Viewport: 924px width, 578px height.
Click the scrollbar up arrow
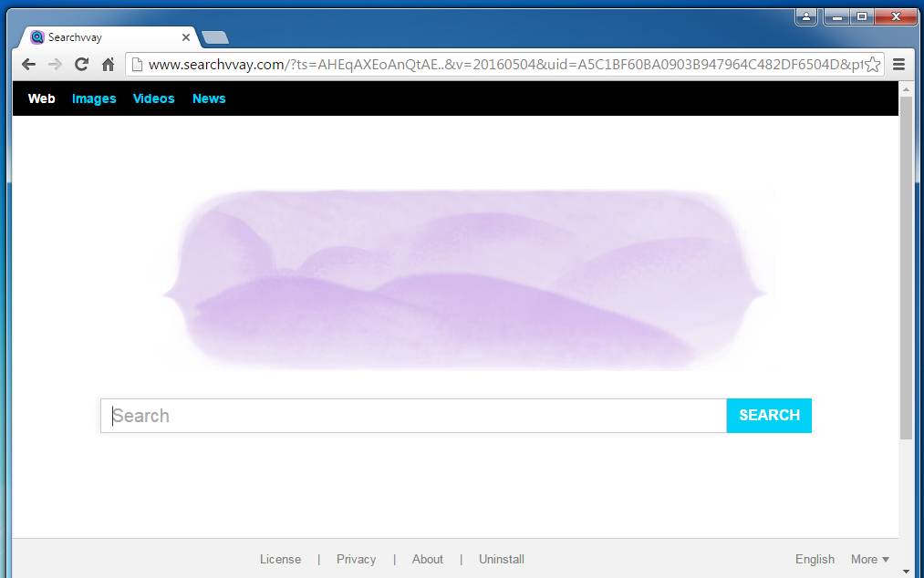(906, 89)
